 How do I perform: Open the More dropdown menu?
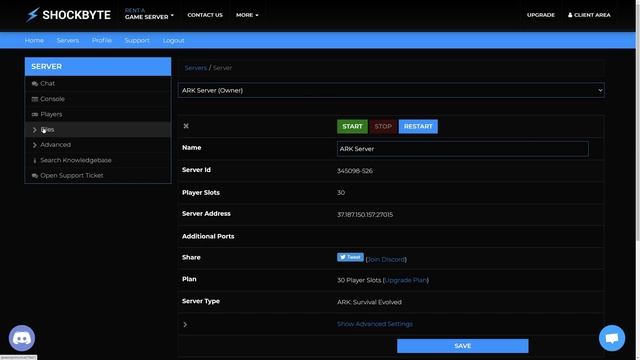[247, 15]
